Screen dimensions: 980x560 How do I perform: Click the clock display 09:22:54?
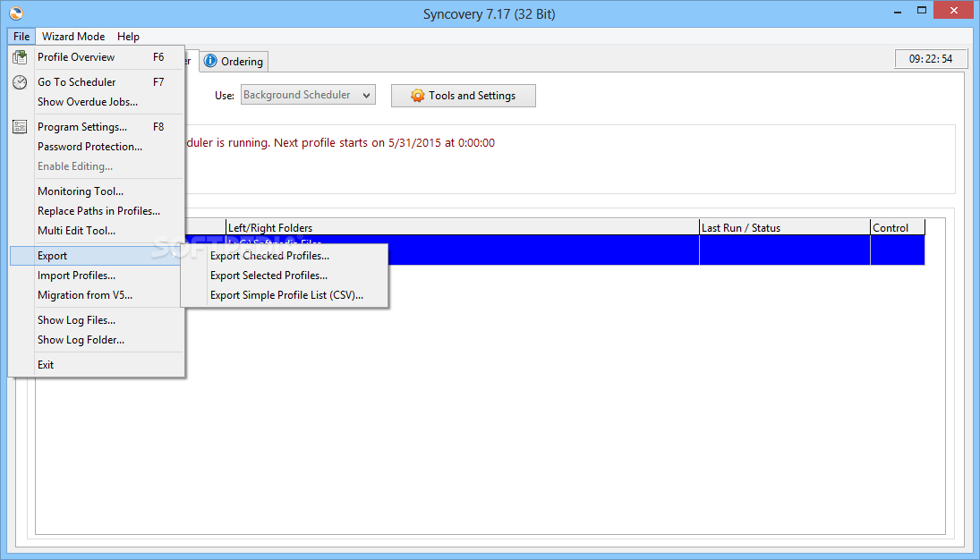coord(931,59)
